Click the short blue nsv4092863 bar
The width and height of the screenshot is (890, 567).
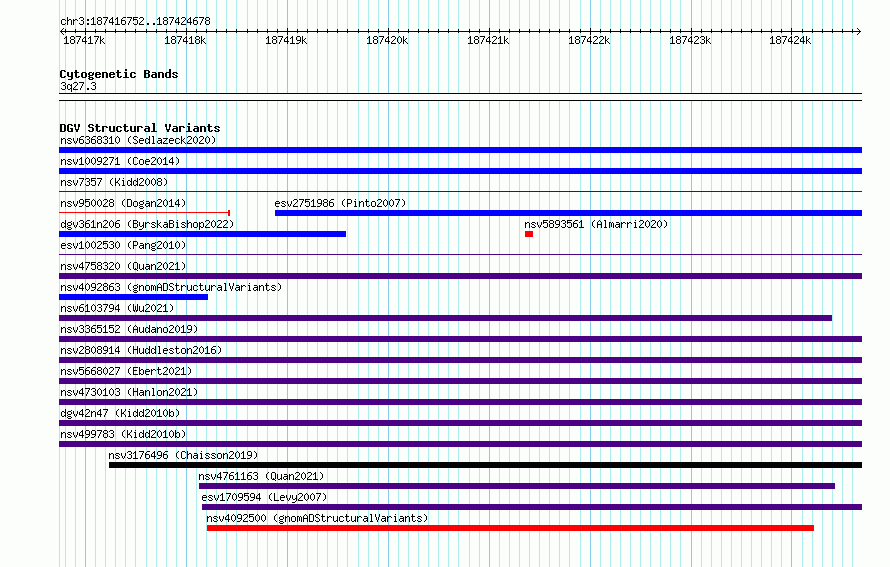point(133,297)
